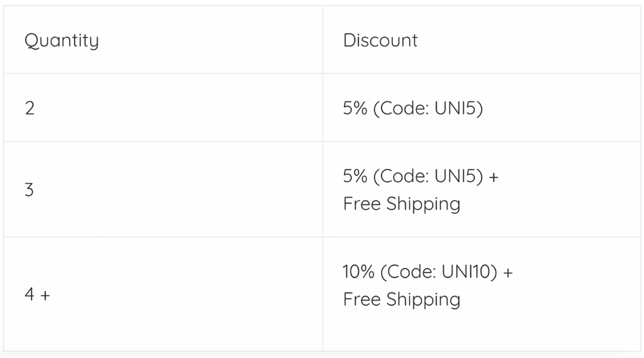Viewport: 644px width, 358px height.
Task: Click the plus sign beside the number 4
Action: tap(45, 295)
